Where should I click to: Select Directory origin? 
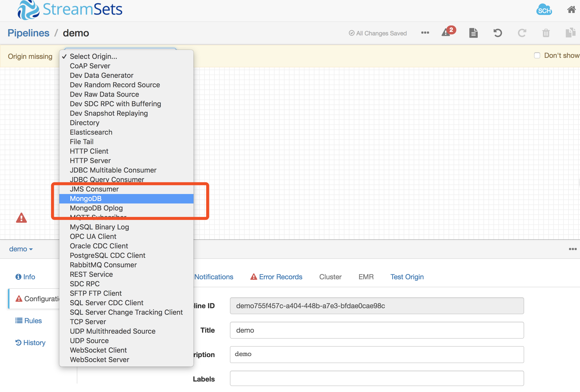point(126,123)
